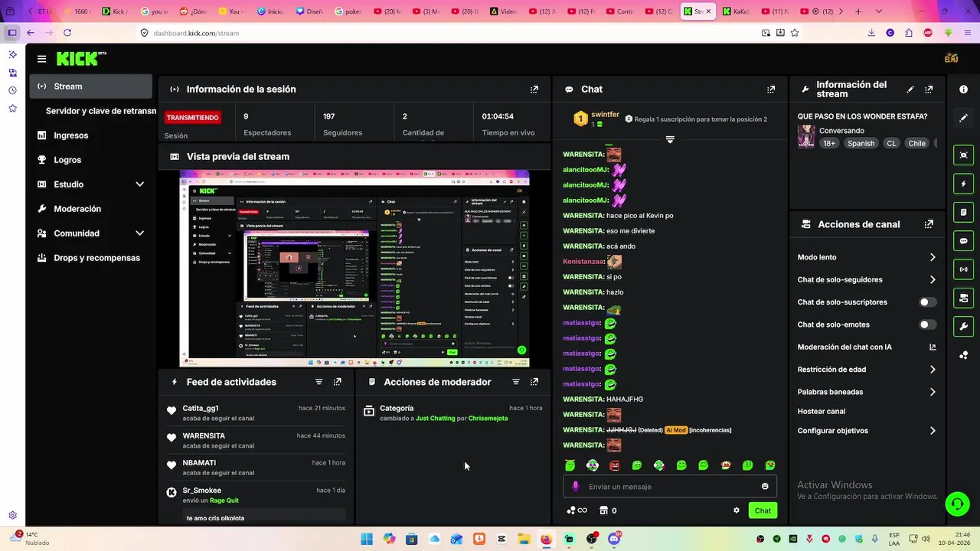This screenshot has height=551, width=980.
Task: Toggle wrench stream-info widget in right rail
Action: [963, 326]
